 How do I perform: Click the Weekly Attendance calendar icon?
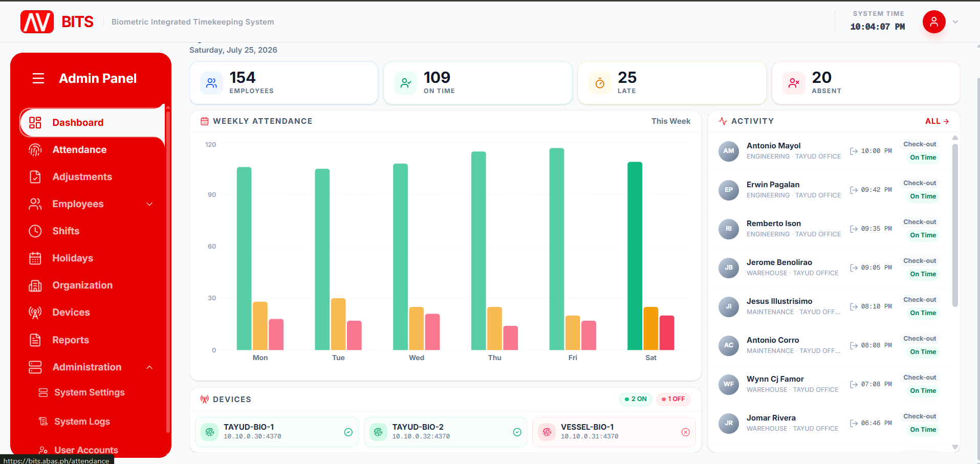(204, 121)
